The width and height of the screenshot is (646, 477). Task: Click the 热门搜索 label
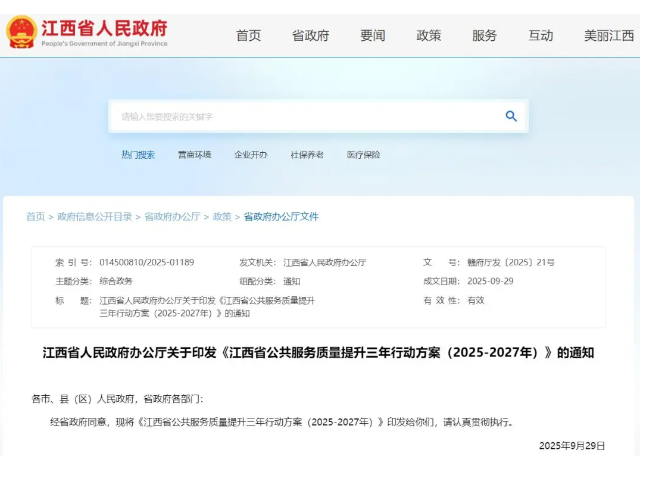(138, 155)
